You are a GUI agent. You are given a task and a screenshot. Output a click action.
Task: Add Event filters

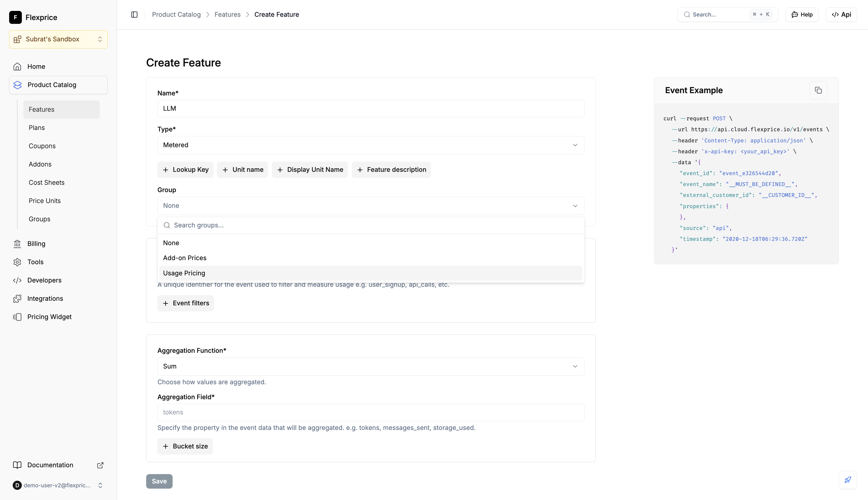186,303
